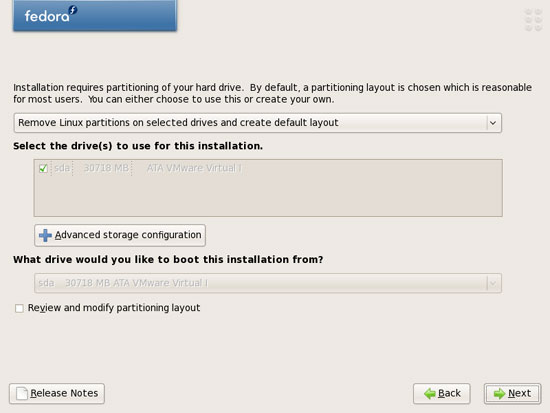Enable Review and modify partitioning layout
The height and width of the screenshot is (413, 550).
click(x=19, y=308)
